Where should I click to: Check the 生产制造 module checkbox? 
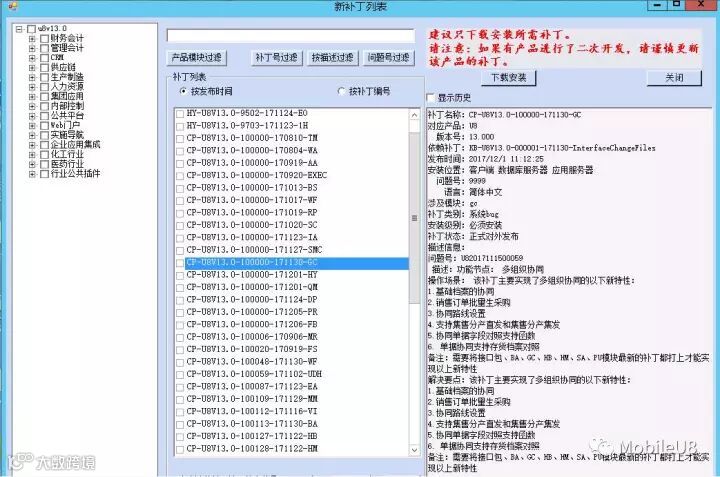click(44, 77)
